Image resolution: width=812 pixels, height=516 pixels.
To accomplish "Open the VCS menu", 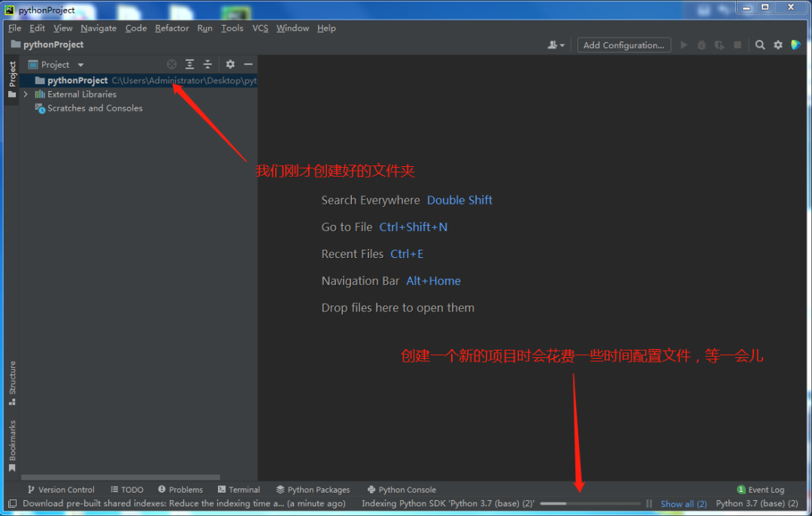I will pos(260,28).
